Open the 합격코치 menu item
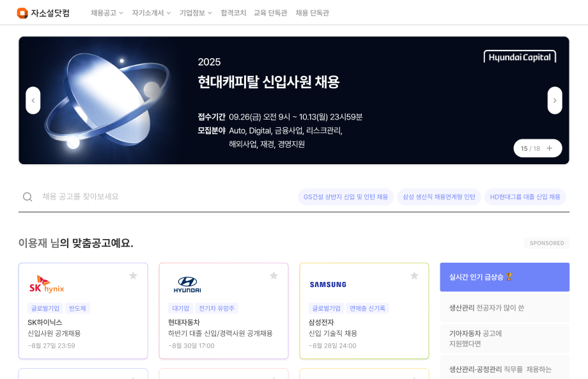The height and width of the screenshot is (379, 588). point(233,13)
